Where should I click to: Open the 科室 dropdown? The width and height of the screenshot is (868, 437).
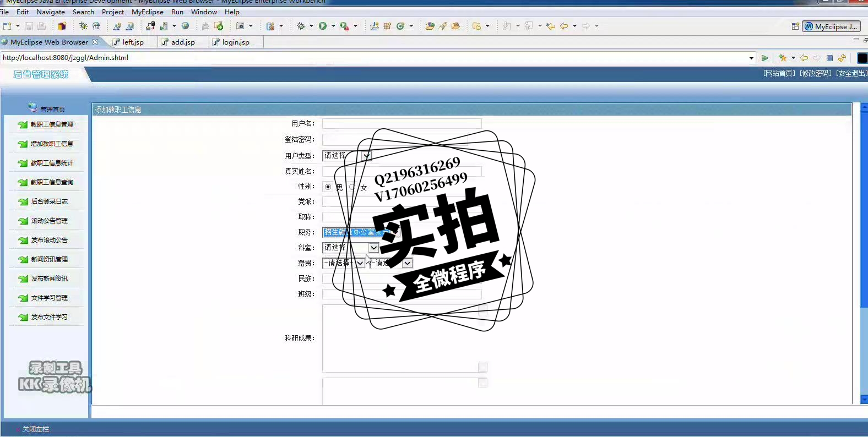tap(351, 248)
